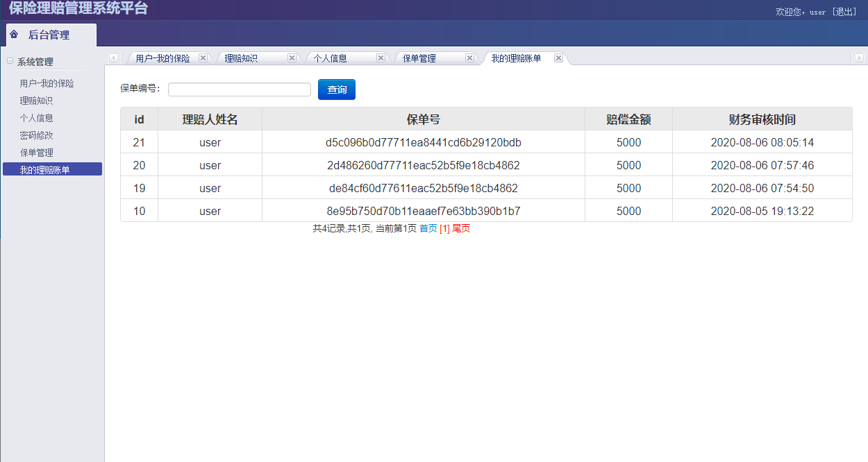Click the 保单号 column header
The height and width of the screenshot is (462, 868).
pos(424,119)
